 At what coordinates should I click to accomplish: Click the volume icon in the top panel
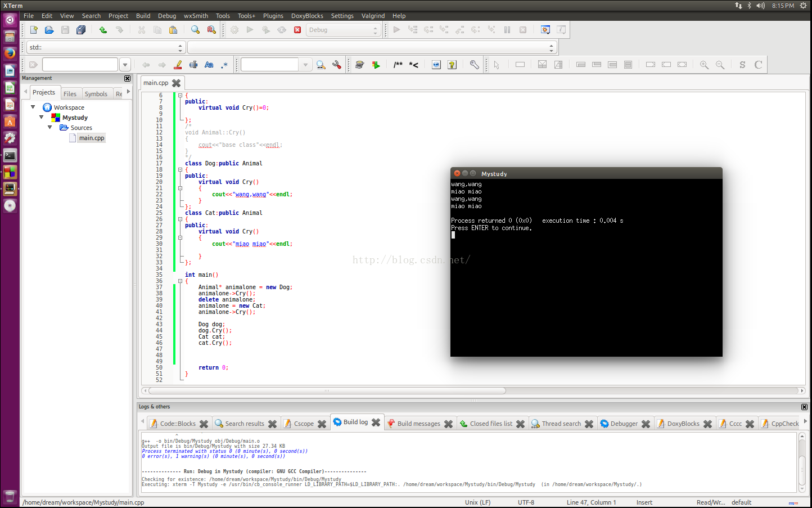tap(761, 6)
